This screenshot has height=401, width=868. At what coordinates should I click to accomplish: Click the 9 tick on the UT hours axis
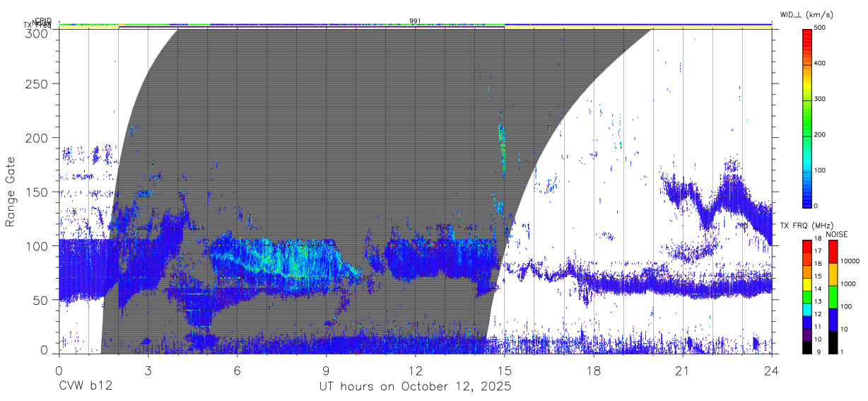[x=327, y=371]
